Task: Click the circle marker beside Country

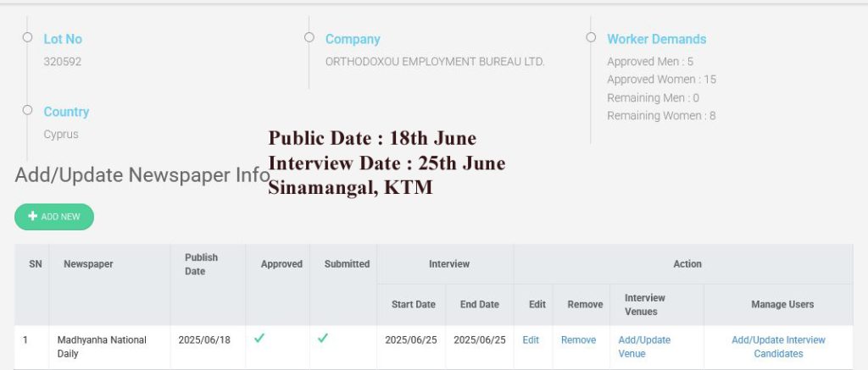Action: [27, 110]
